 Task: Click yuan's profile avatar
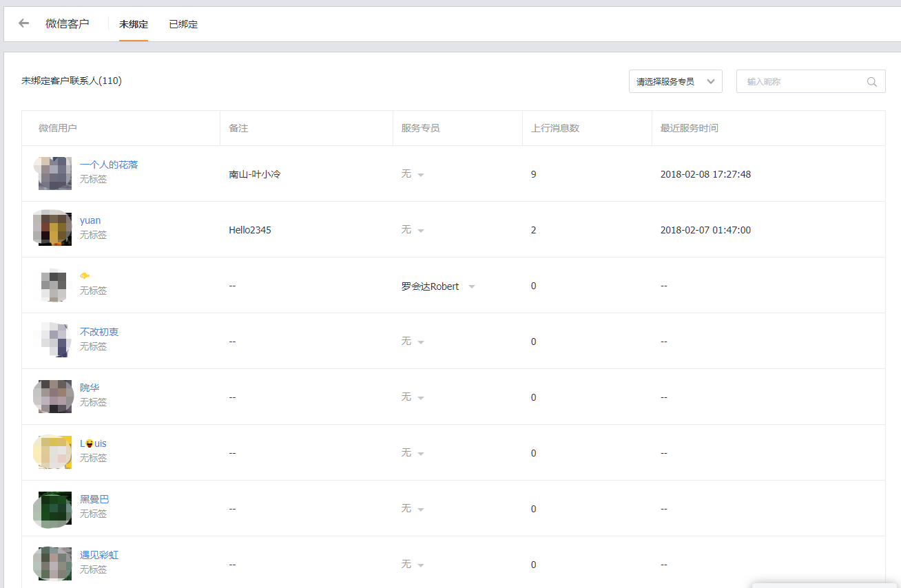[x=52, y=229]
